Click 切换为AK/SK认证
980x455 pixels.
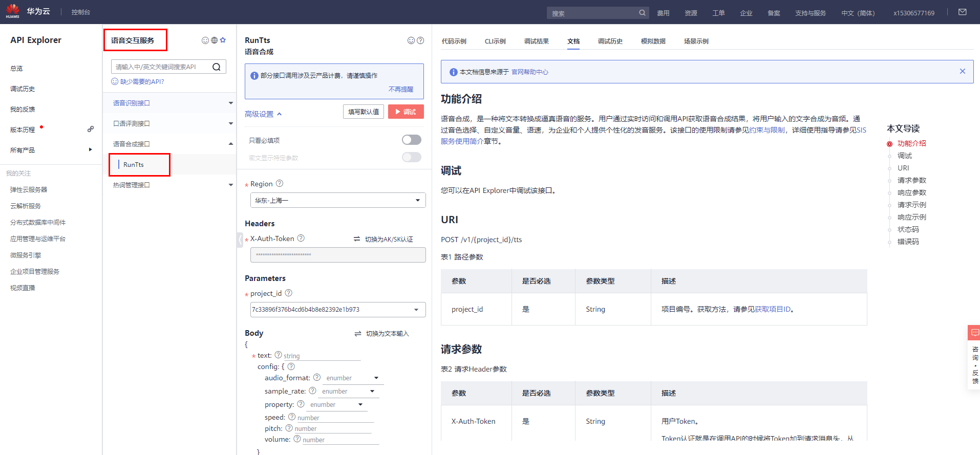click(384, 239)
